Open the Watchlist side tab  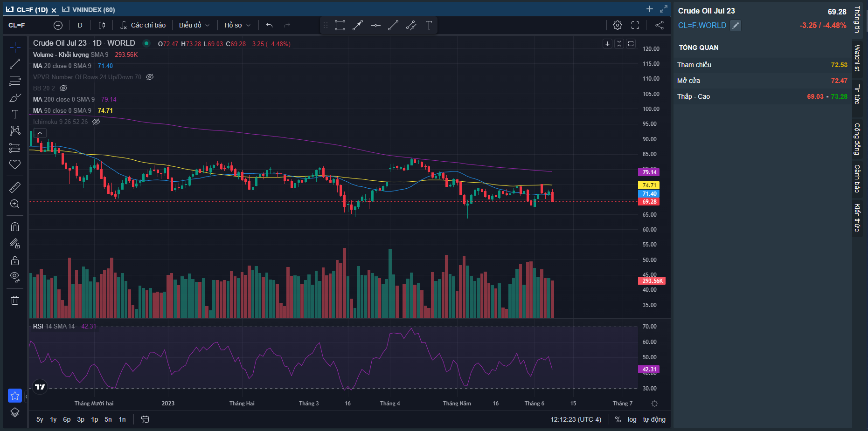point(857,58)
